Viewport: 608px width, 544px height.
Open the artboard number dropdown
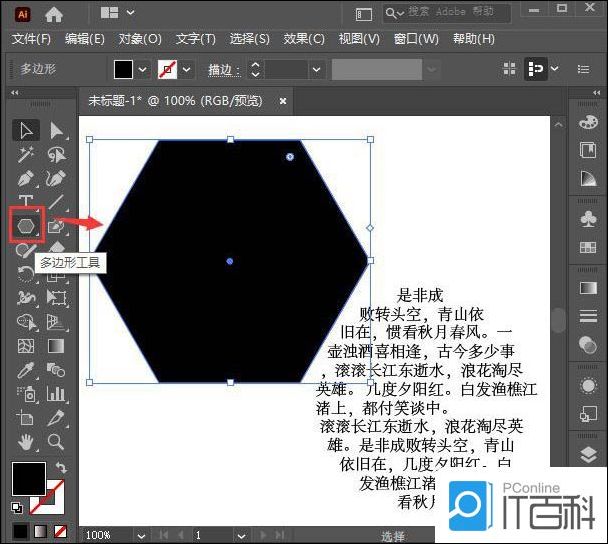[241, 536]
